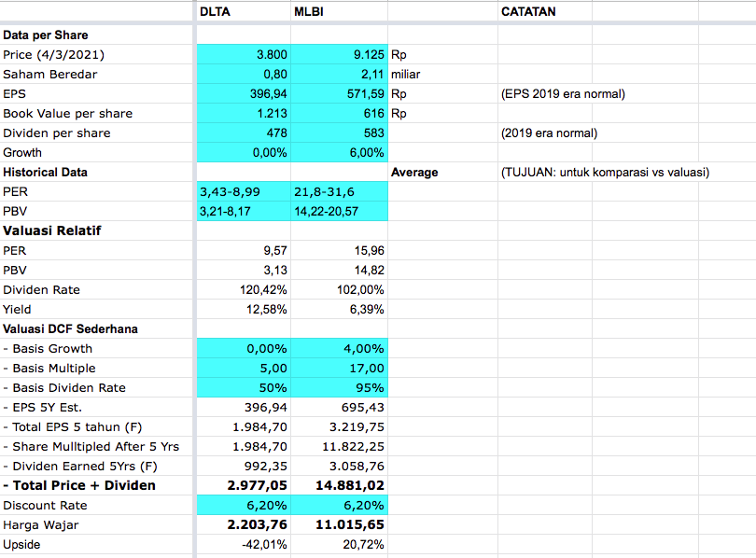This screenshot has height=558, width=756.
Task: Click DLTA Basis Dividen Rate 50% cell
Action: pos(244,387)
